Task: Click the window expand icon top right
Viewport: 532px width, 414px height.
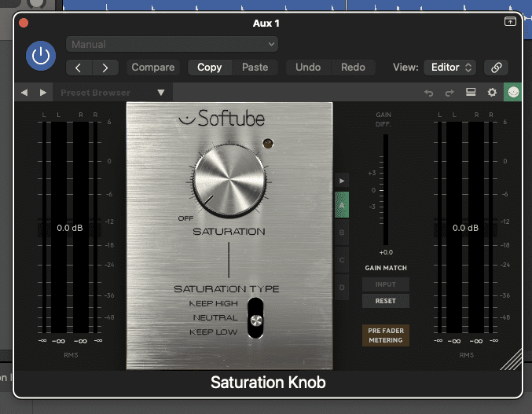Action: (x=510, y=22)
